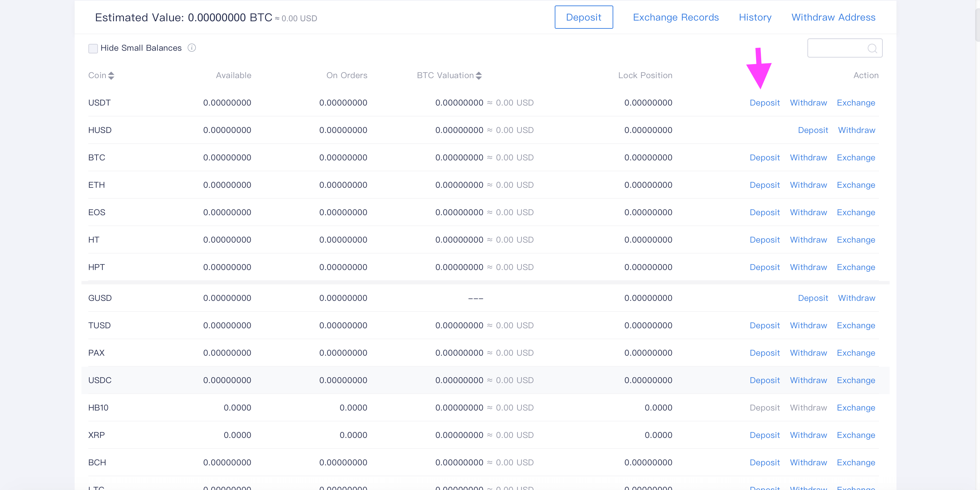The height and width of the screenshot is (490, 980).
Task: Click the page vertical scrollbar thumb
Action: [x=977, y=25]
